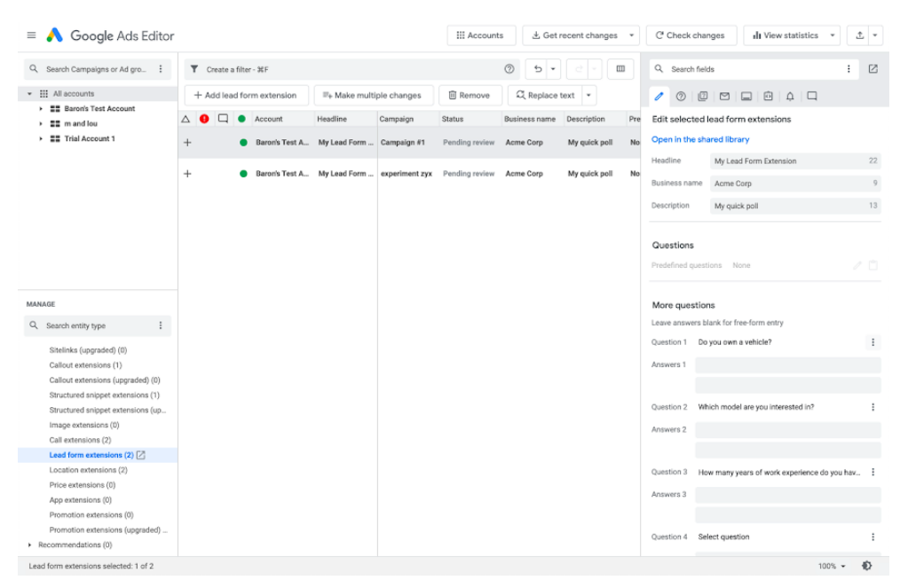Click Replace text button
The width and height of the screenshot is (900, 588).
545,96
